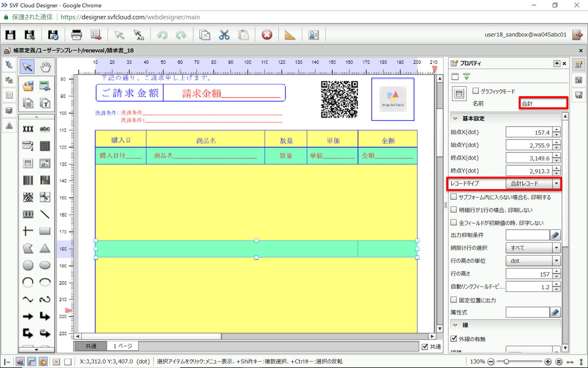Enable the グラフィックモード checkbox
The image size is (588, 368).
pyautogui.click(x=476, y=91)
